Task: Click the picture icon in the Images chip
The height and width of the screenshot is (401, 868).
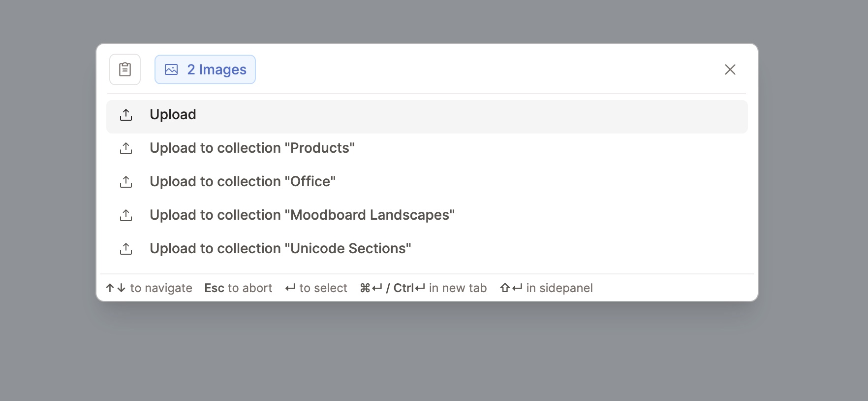Action: pyautogui.click(x=171, y=69)
